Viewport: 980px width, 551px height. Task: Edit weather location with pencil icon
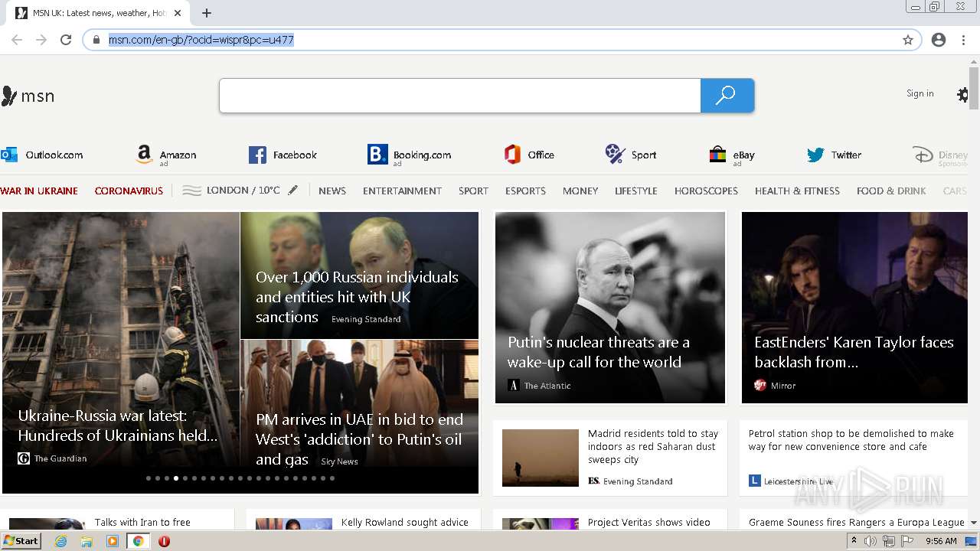pyautogui.click(x=292, y=190)
